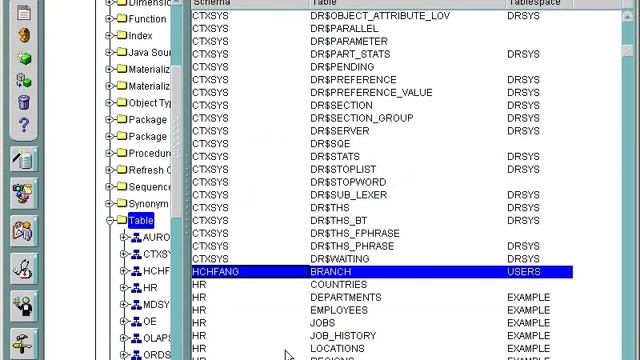Viewport: 640px width, 360px height.
Task: Open help with the question mark icon
Action: [24, 124]
